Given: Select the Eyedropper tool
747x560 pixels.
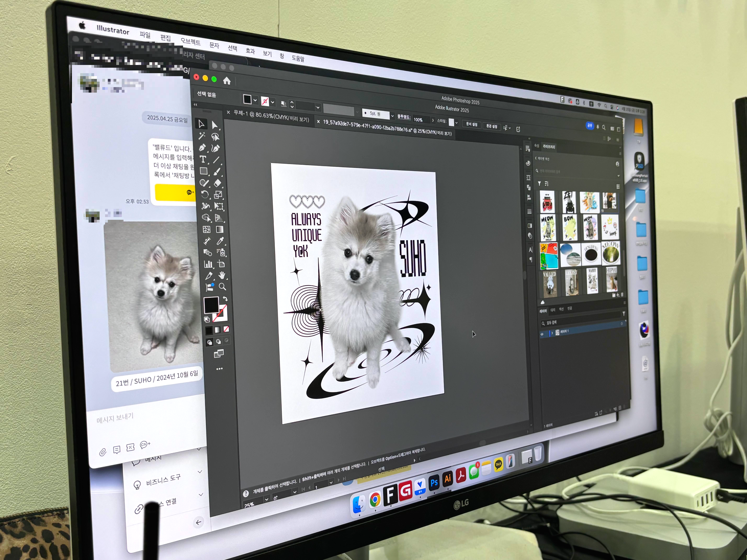Looking at the screenshot, I should point(220,241).
